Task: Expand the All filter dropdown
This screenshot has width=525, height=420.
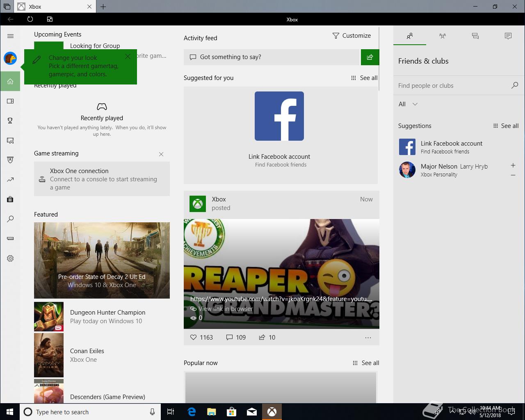Action: [408, 104]
